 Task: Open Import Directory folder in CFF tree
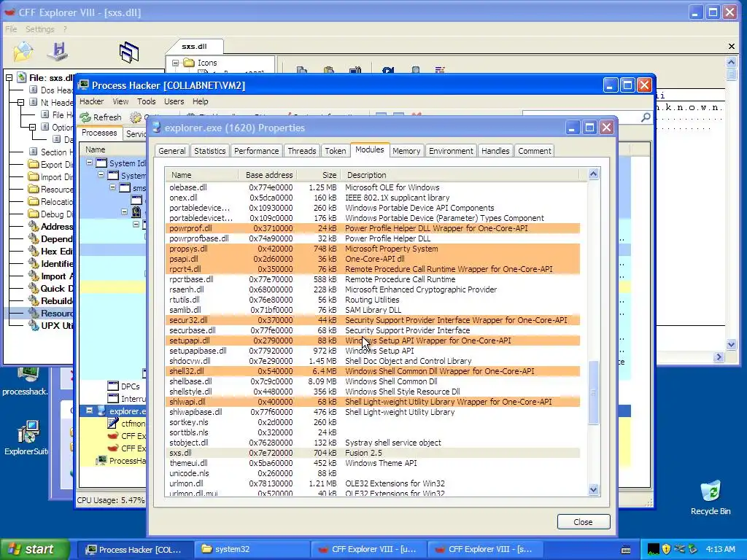point(34,176)
